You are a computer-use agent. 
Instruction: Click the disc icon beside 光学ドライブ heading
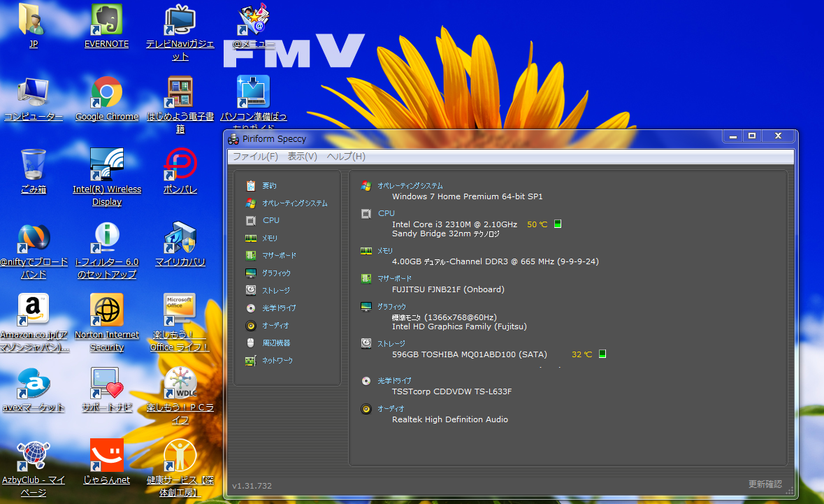[366, 380]
